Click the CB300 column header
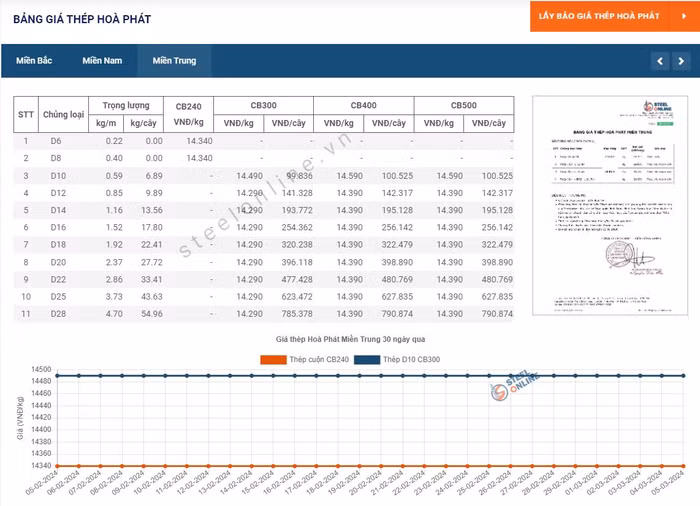The height and width of the screenshot is (506, 700). click(263, 105)
